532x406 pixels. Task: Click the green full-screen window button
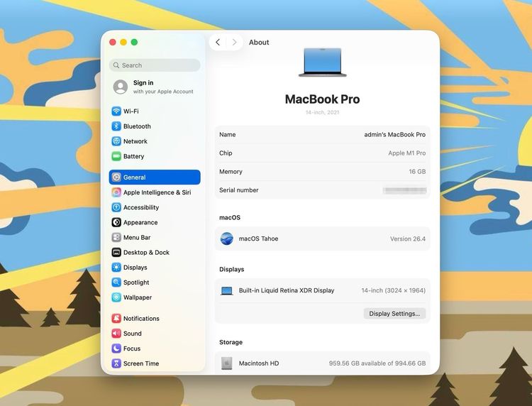point(134,42)
